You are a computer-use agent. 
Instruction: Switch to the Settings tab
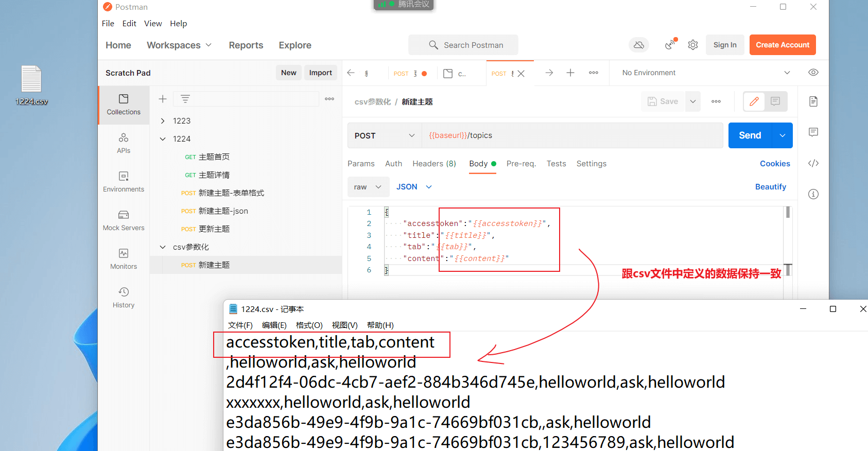[591, 164]
